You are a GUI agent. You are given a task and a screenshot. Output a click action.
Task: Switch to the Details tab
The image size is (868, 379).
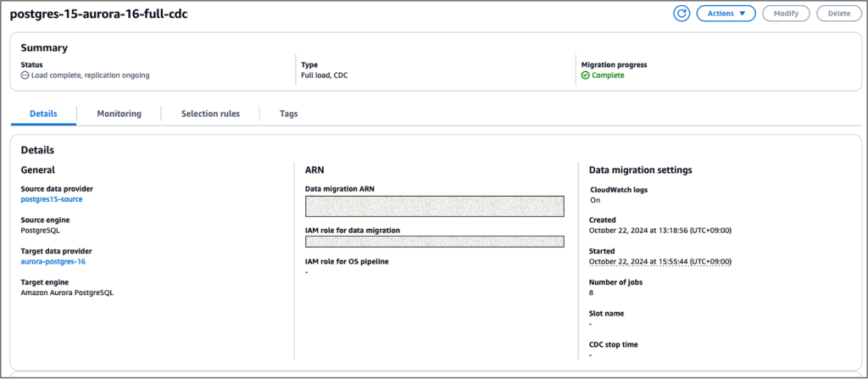[43, 114]
